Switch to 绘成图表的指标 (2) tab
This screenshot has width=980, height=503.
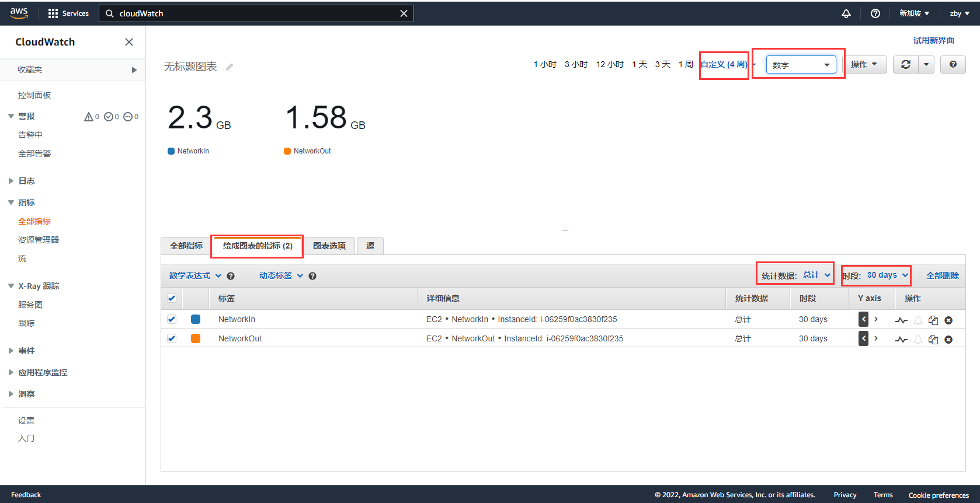pyautogui.click(x=258, y=246)
